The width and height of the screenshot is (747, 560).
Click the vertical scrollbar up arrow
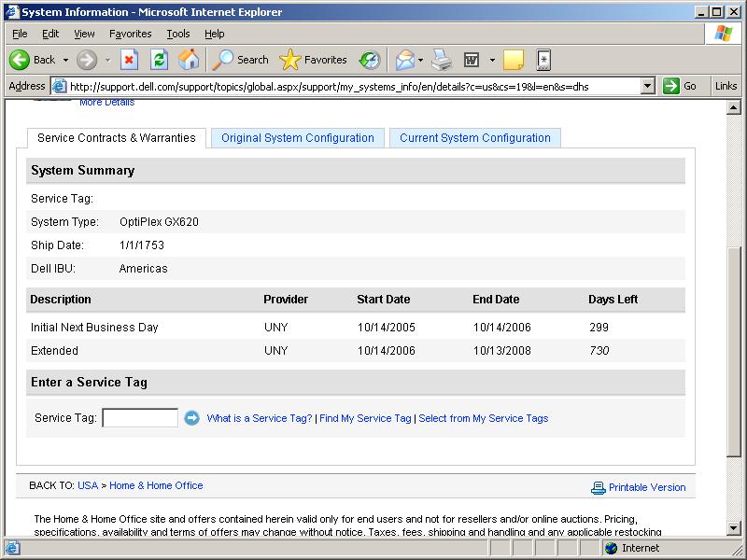[734, 107]
